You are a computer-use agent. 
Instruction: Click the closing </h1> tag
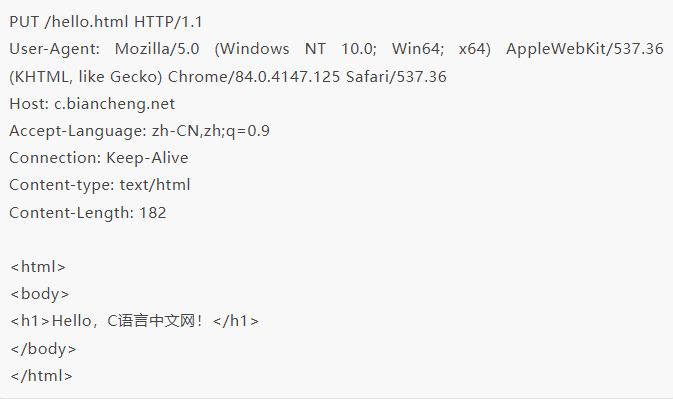tap(236, 321)
